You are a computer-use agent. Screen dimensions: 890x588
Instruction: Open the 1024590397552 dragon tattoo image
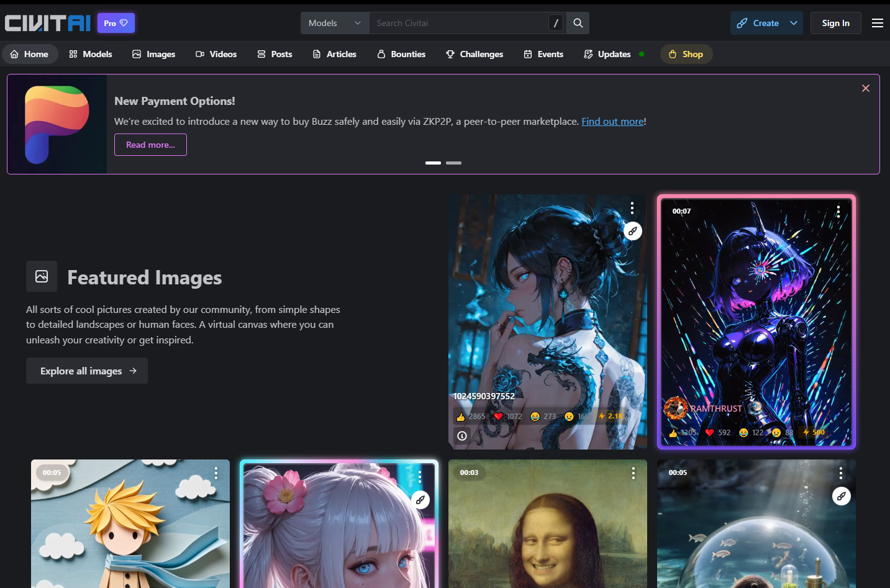point(548,322)
